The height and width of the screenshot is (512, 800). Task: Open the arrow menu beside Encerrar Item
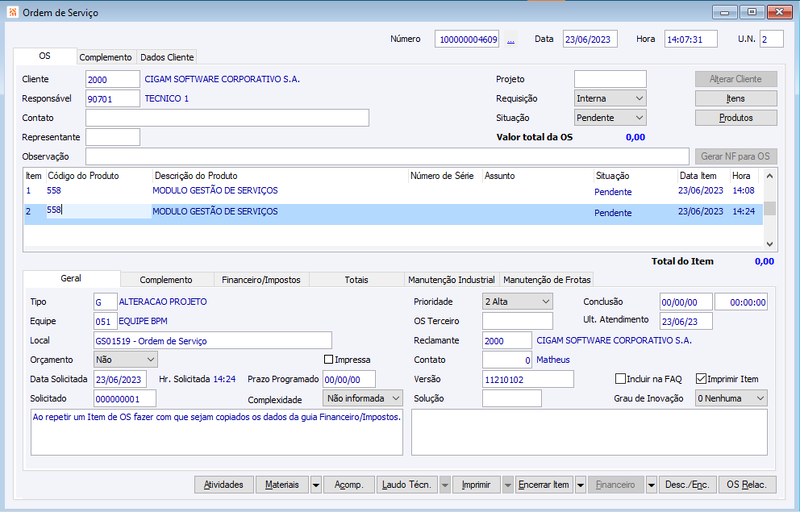[580, 485]
